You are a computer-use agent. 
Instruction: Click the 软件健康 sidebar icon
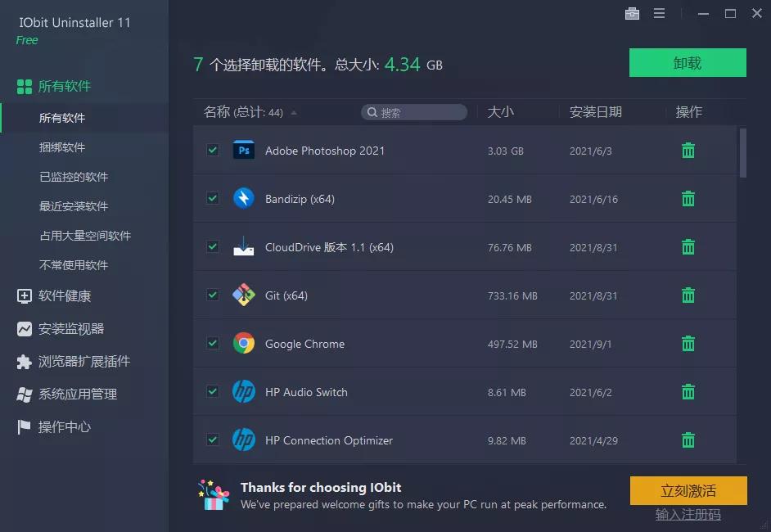point(25,297)
